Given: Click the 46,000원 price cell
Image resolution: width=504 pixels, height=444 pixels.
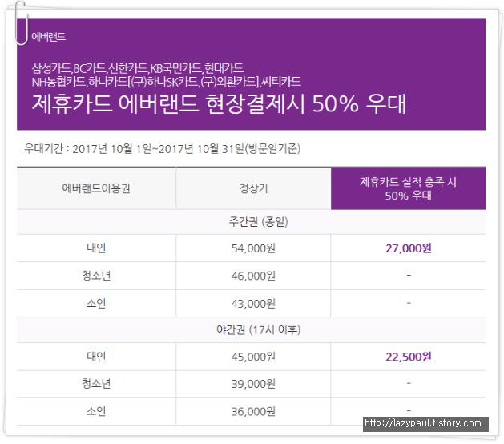Looking at the screenshot, I should 253,276.
